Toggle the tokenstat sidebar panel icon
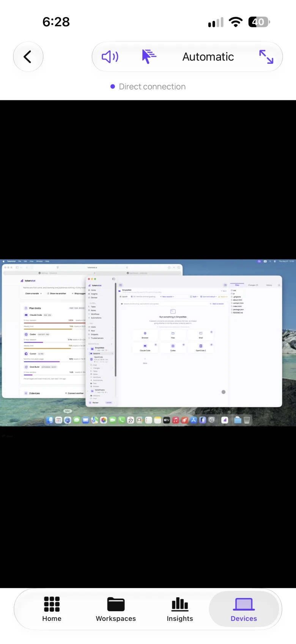The height and width of the screenshot is (644, 296). (113, 279)
